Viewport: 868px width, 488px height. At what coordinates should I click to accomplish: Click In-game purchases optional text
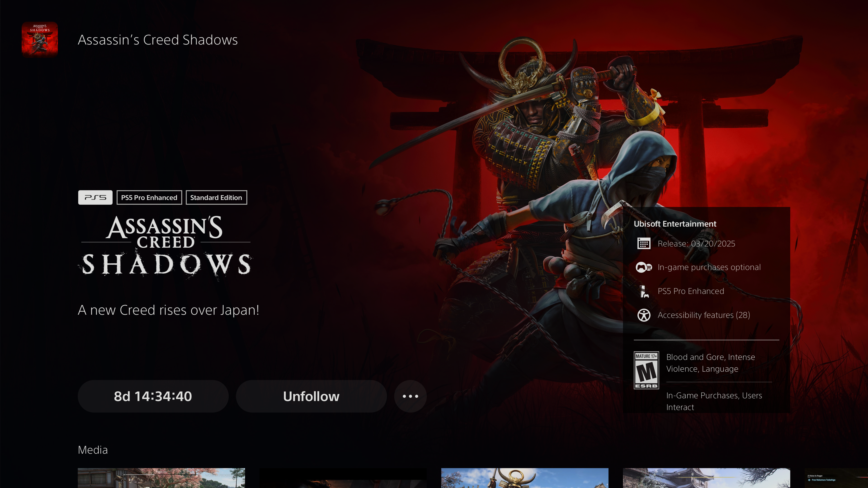709,267
